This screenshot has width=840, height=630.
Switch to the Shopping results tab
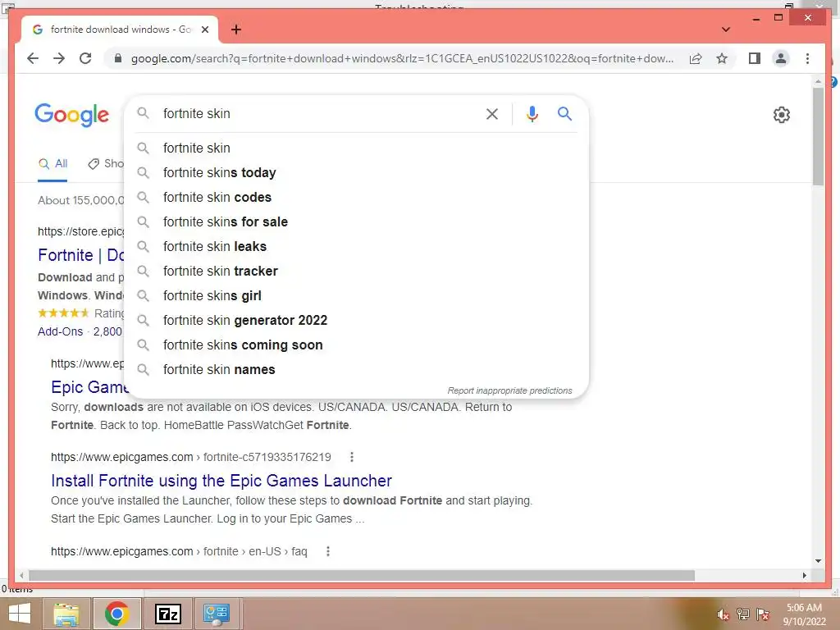click(106, 164)
